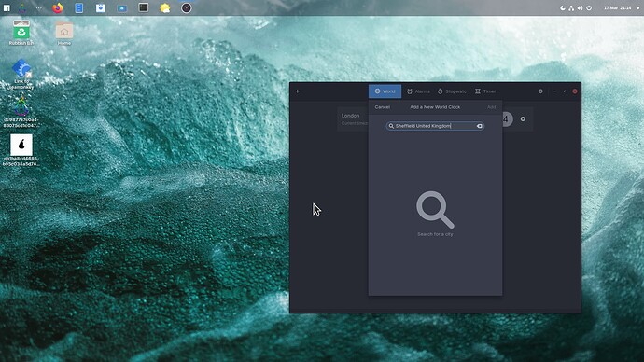Viewport: 644px width, 362px height.
Task: Open the volume control in system tray
Action: (x=580, y=7)
